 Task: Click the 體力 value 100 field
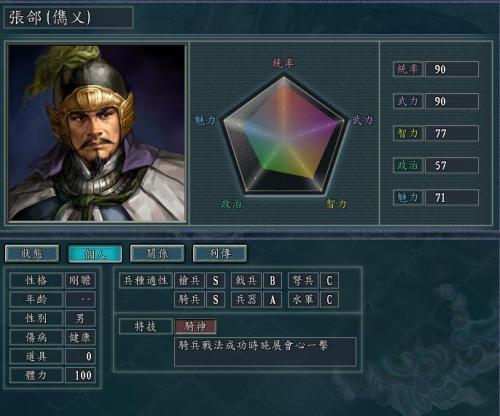click(x=81, y=375)
